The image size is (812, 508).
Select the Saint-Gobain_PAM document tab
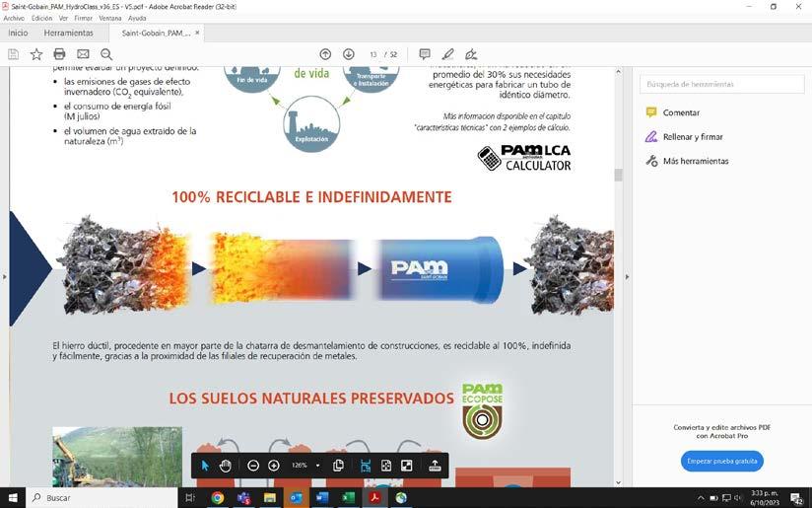[156, 33]
